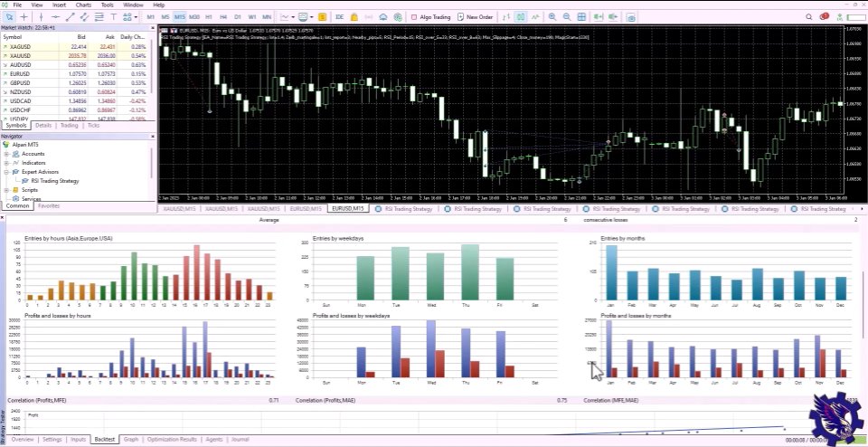Switch to bar chart display
Viewport: 868px width, 447px height.
pos(506,17)
